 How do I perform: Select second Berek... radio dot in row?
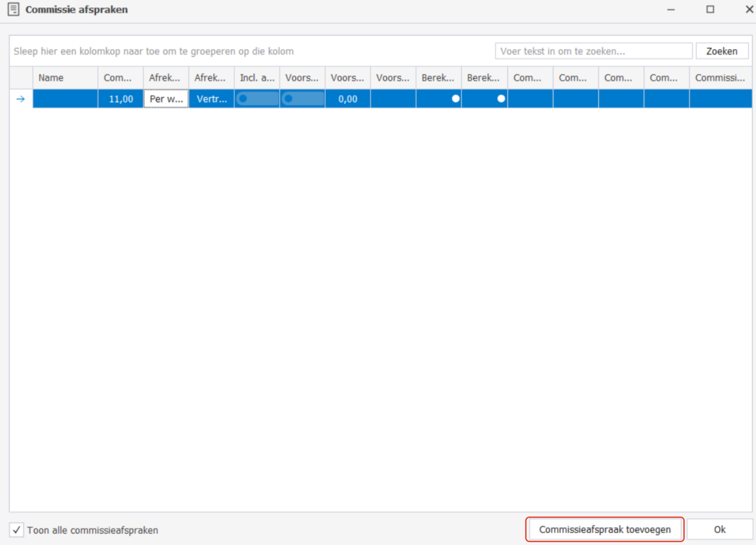coord(501,99)
